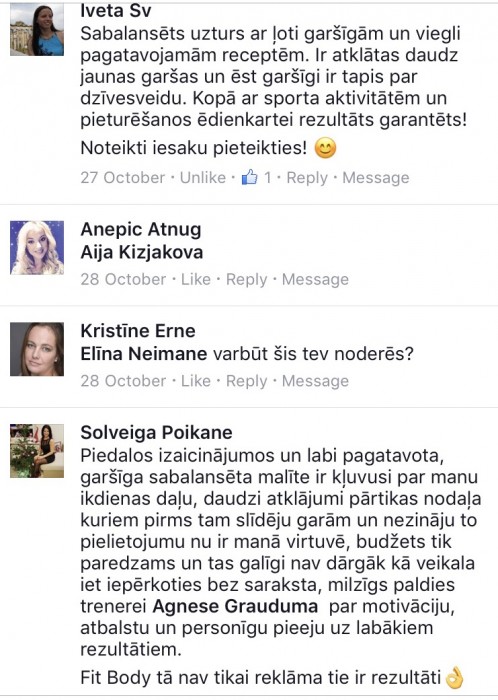Like Anepic Atnug's comment
The width and height of the screenshot is (498, 700).
[x=195, y=279]
